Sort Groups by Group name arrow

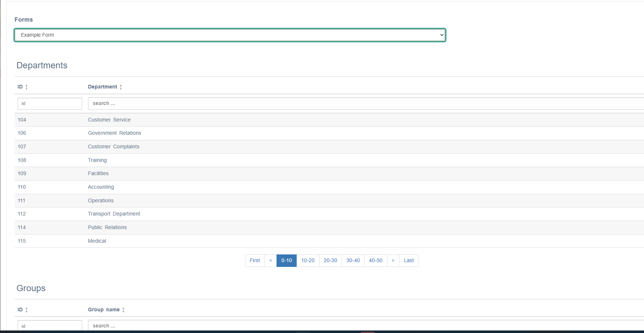123,310
